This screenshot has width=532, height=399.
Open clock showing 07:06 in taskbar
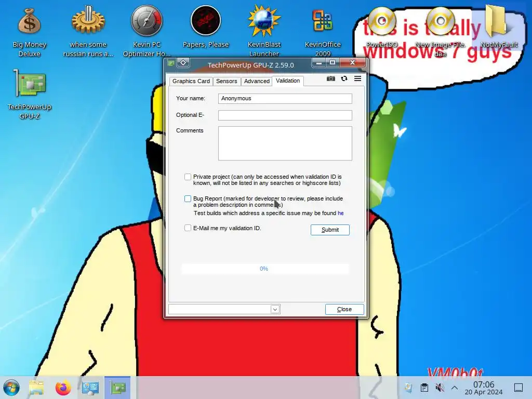(484, 388)
